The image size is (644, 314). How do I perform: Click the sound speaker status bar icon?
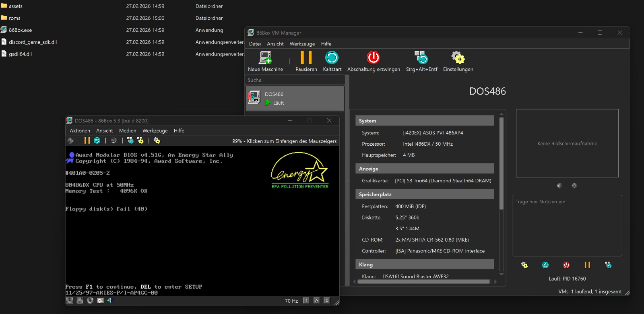[110, 300]
